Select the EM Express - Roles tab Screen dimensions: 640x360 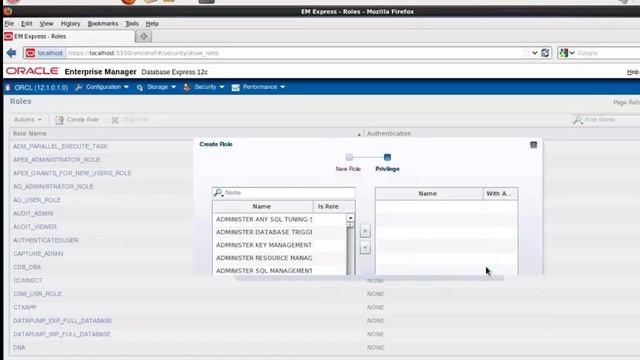[x=69, y=36]
